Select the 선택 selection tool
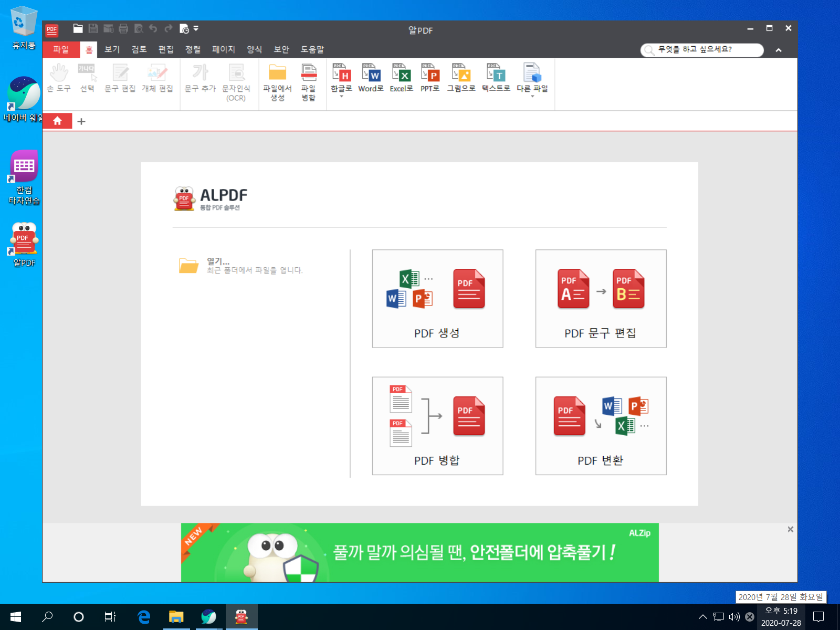 pos(87,78)
